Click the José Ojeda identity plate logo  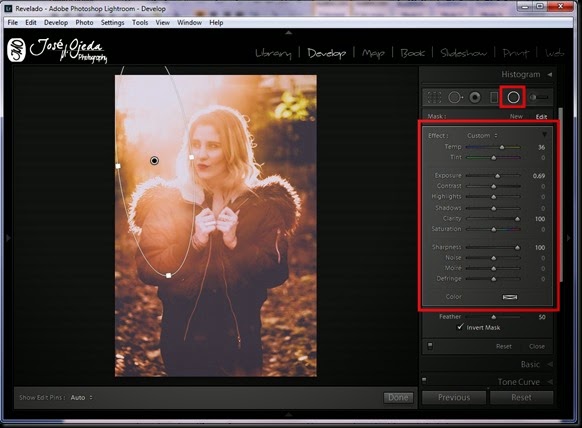click(x=57, y=51)
